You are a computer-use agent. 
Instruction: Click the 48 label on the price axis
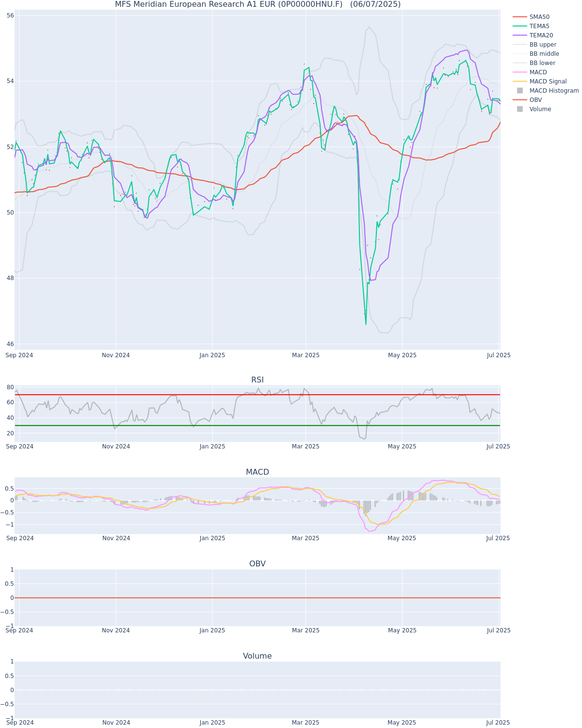click(10, 279)
